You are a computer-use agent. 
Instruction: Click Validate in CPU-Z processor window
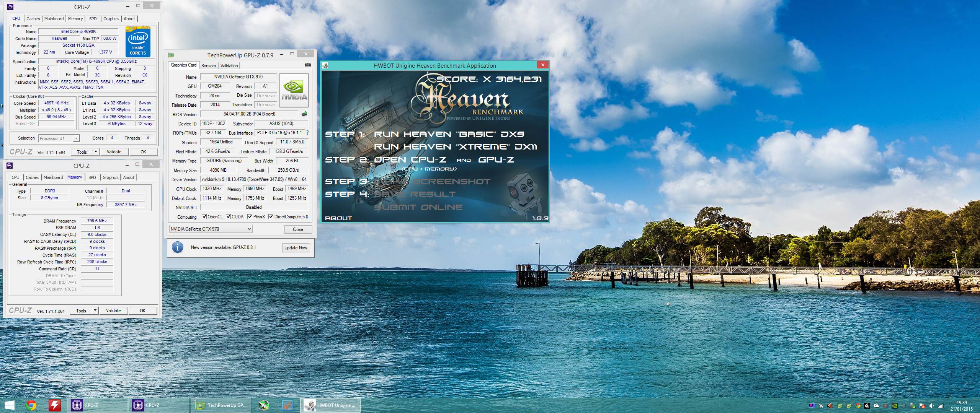[114, 152]
